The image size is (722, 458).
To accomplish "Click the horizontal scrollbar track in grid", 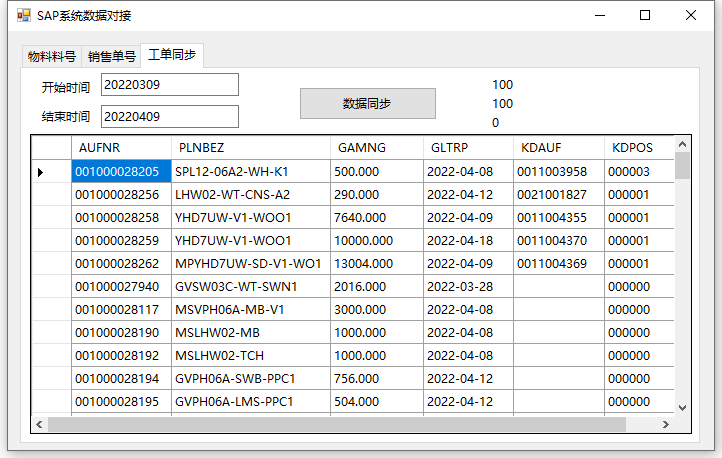I will point(640,424).
